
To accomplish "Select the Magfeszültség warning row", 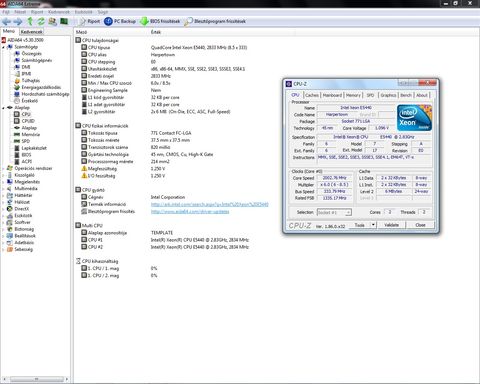I will pyautogui.click(x=123, y=169).
